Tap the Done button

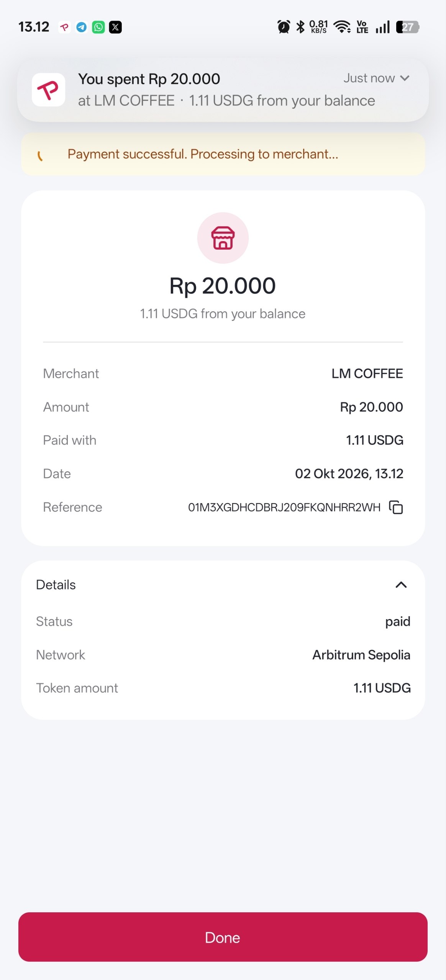point(223,937)
